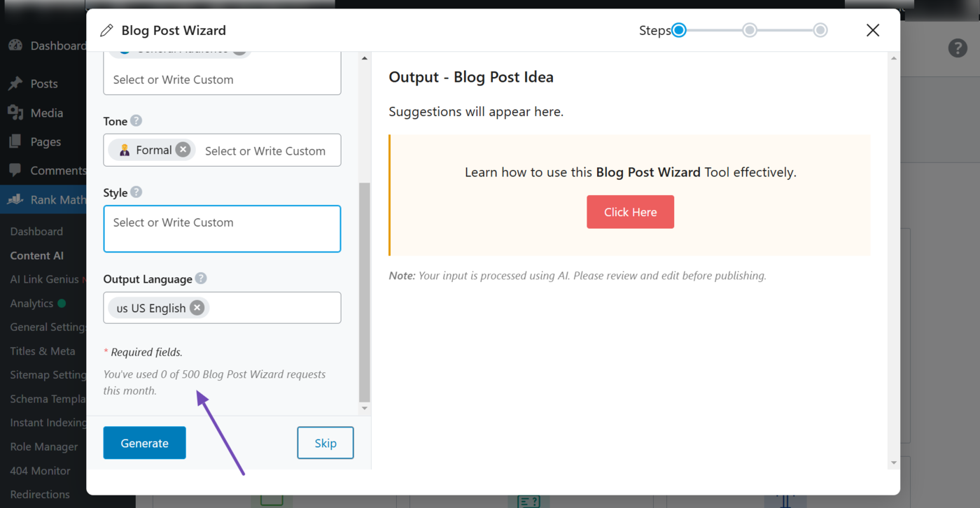The width and height of the screenshot is (980, 508).
Task: Click the pencil icon beside Blog Post Wizard
Action: pyautogui.click(x=106, y=30)
